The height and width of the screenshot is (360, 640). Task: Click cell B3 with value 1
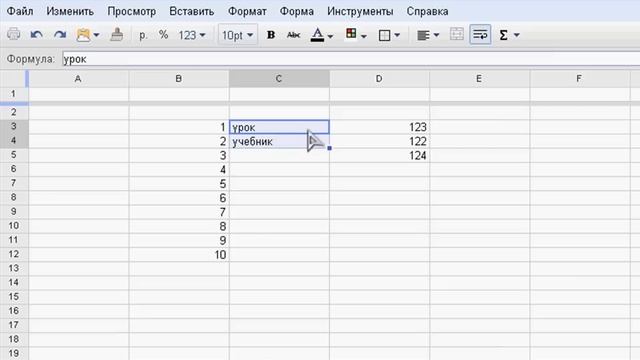(x=179, y=127)
